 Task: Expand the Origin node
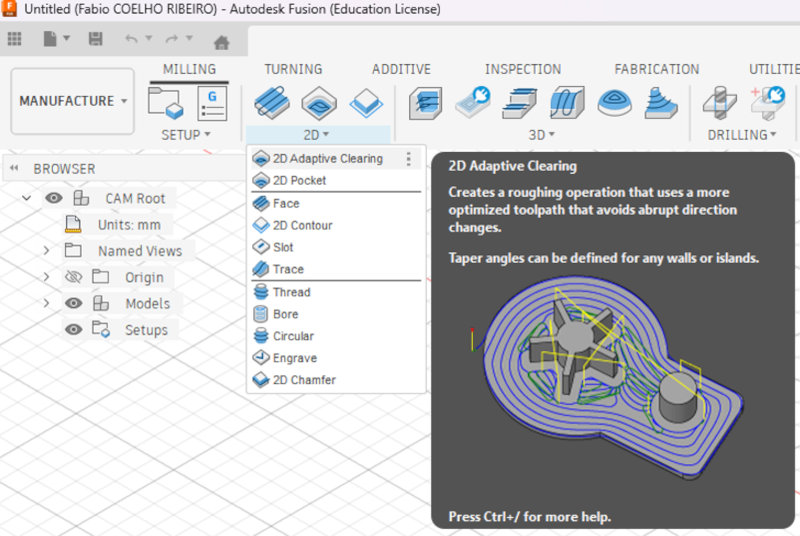[46, 277]
